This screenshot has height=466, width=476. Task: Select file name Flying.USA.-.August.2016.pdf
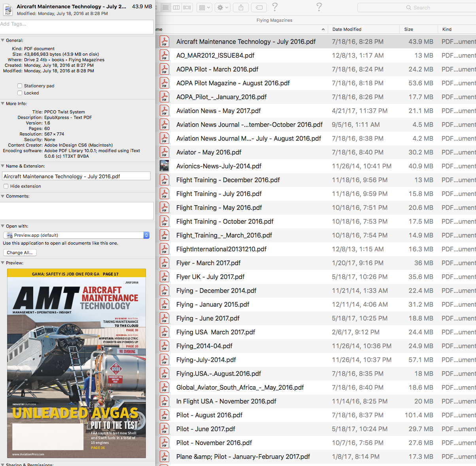click(x=219, y=374)
